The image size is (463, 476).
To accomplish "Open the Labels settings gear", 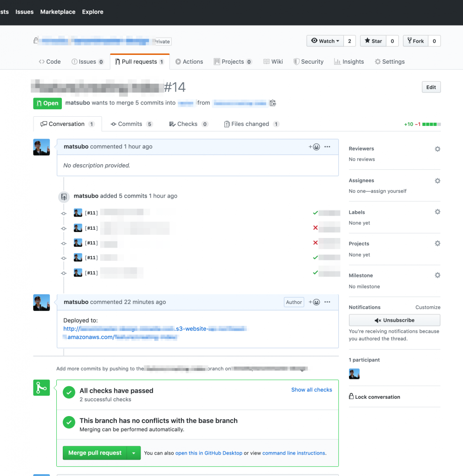I will coord(437,212).
